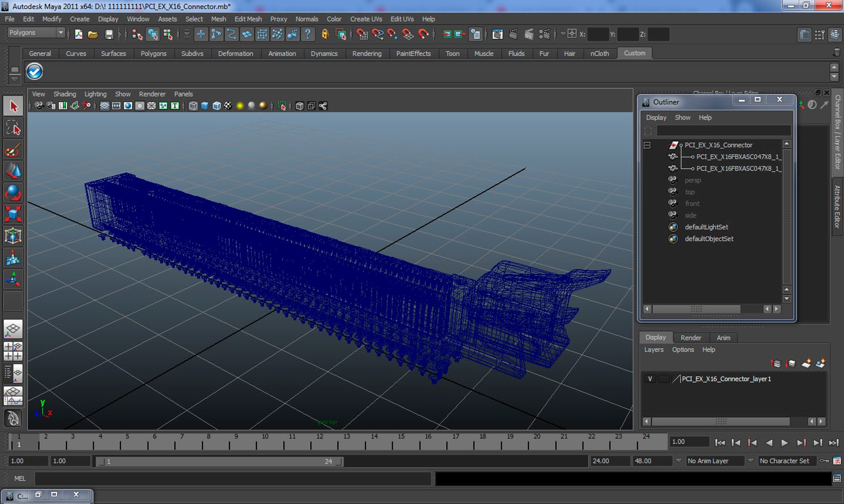Image resolution: width=844 pixels, height=504 pixels.
Task: Go to start of playback range
Action: pyautogui.click(x=720, y=442)
